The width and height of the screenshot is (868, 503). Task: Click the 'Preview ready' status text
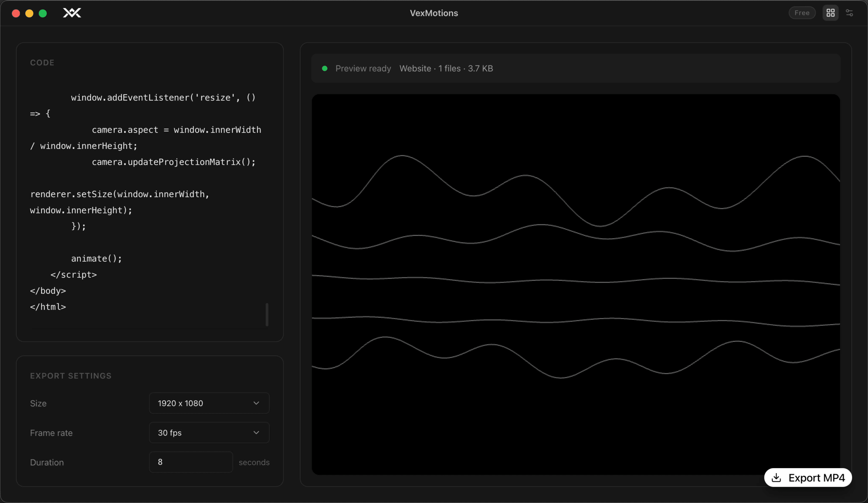point(363,68)
